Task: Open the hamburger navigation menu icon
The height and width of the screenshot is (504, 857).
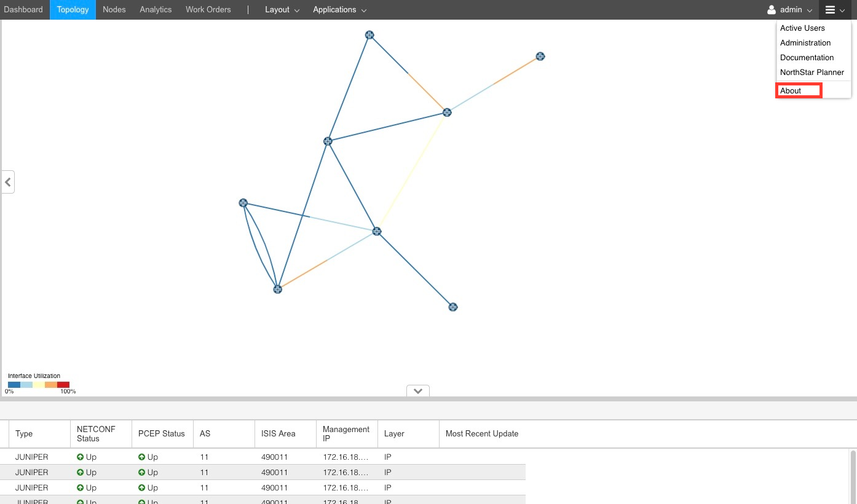Action: 830,9
